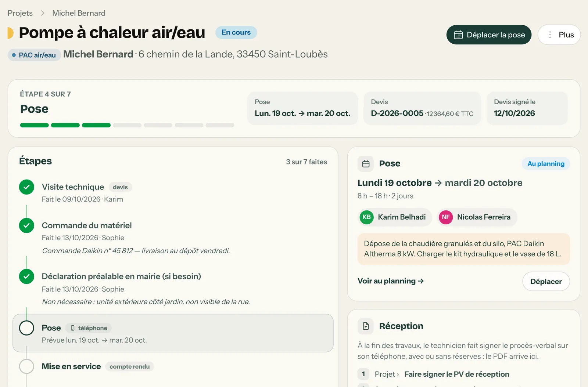Viewport: 588px width, 387px height.
Task: Click the téléphone tag on Pose step
Action: (89, 328)
